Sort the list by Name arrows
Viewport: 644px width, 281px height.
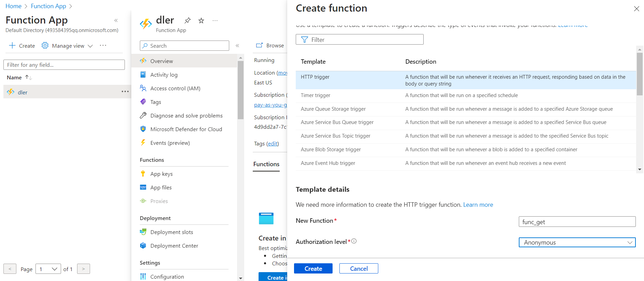point(29,78)
